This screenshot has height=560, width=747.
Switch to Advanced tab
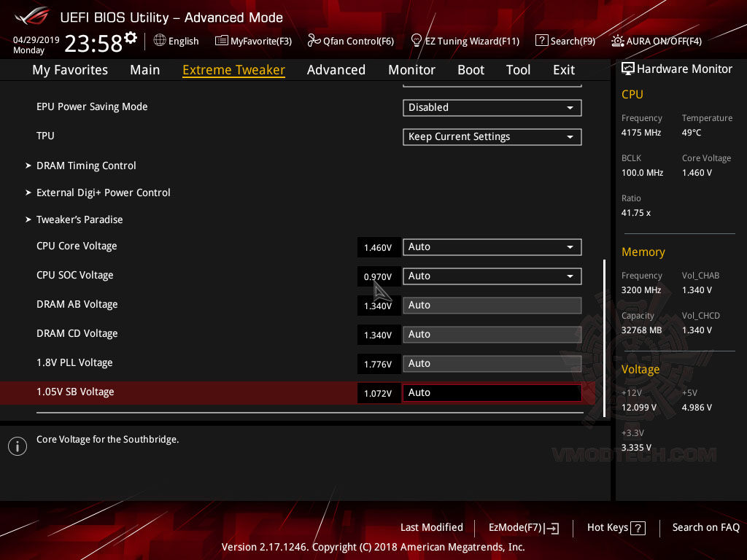(x=336, y=70)
